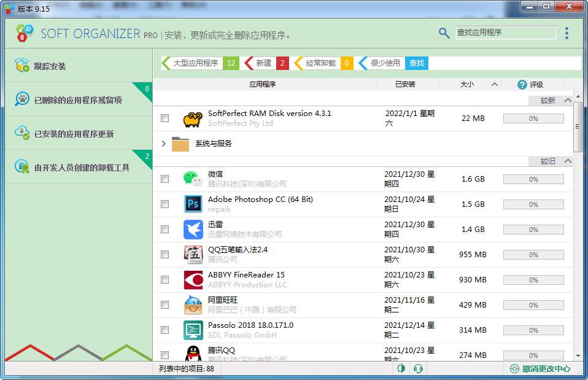
Task: Open 由开发人员创建的卸载工具 from the sidebar
Action: coord(79,167)
